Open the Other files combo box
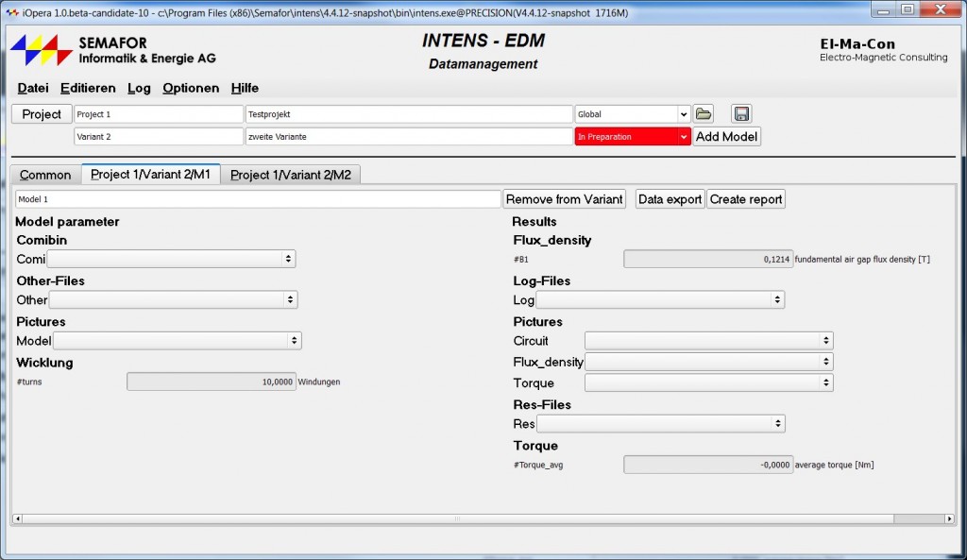Image resolution: width=967 pixels, height=560 pixels. click(x=174, y=299)
